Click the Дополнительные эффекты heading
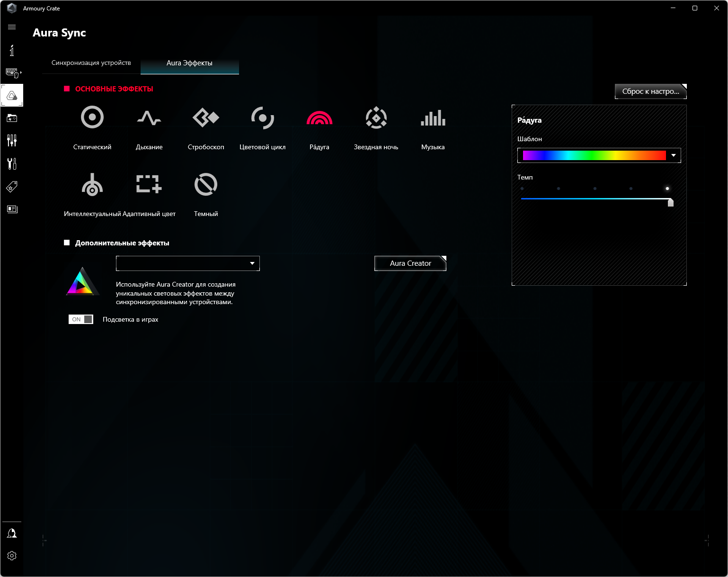The width and height of the screenshot is (728, 577). point(122,243)
